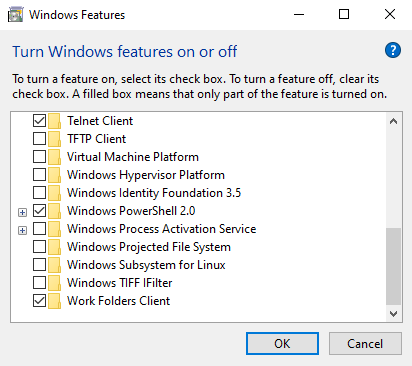
Task: Click the Windows TIFF IFilter folder icon
Action: coord(54,283)
